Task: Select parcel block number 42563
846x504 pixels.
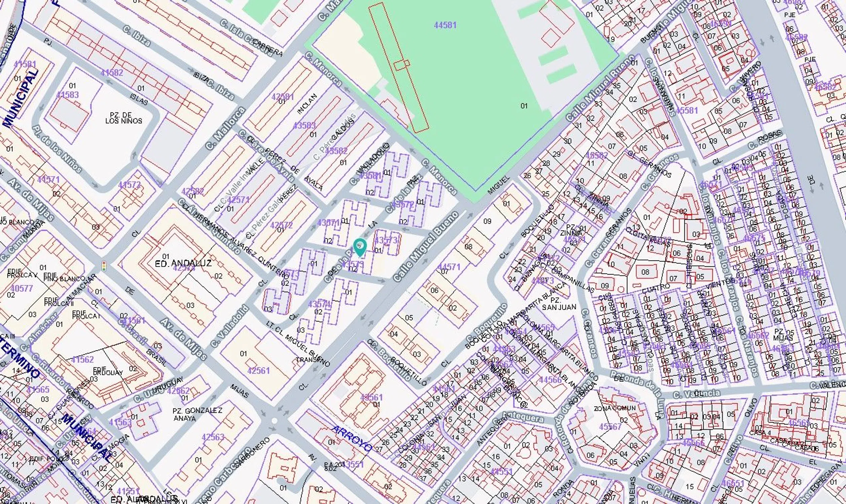Action: (213, 437)
